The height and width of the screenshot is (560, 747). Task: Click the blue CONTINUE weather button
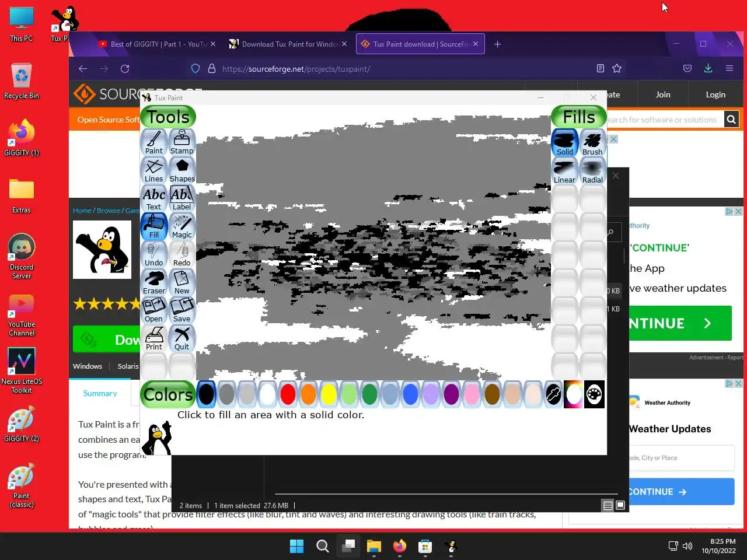coord(681,492)
